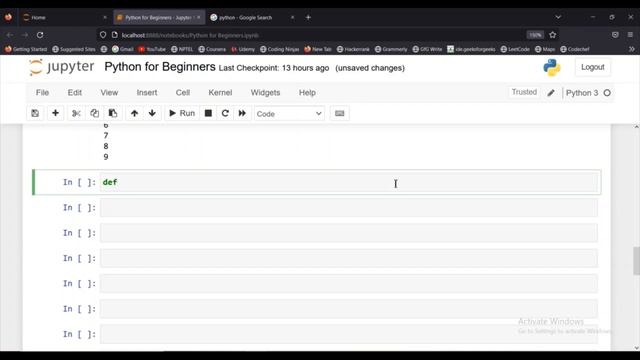The image size is (640, 360).
Task: Open a new browser tab
Action: click(308, 18)
